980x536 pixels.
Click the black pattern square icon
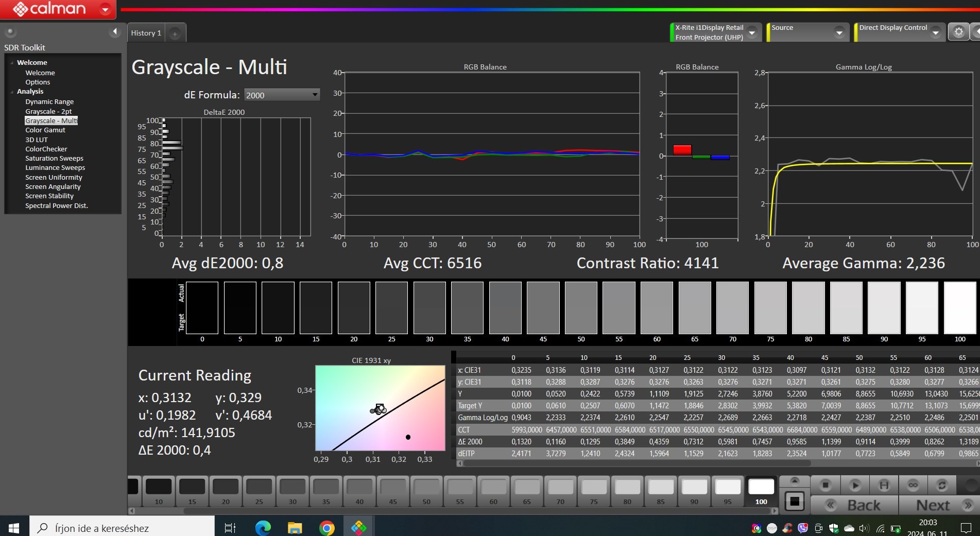click(794, 501)
